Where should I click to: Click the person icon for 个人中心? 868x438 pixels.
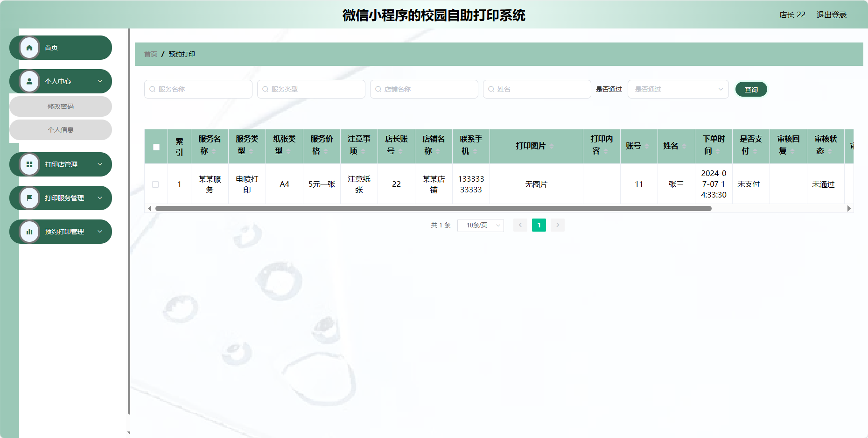[x=29, y=81]
